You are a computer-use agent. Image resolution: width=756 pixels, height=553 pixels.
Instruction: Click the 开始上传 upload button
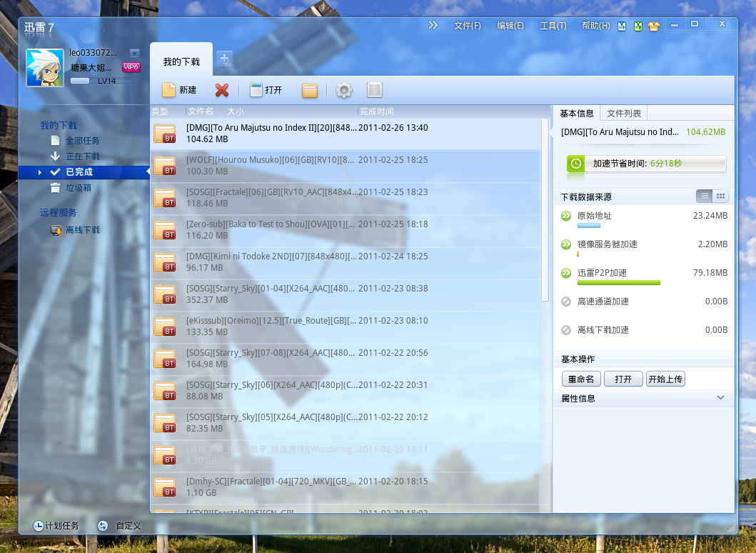click(665, 379)
